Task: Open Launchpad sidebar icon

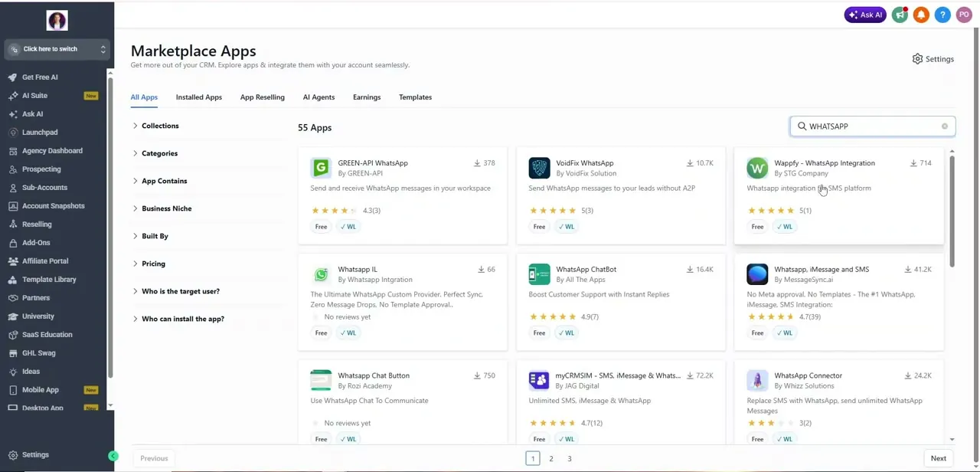Action: coord(13,133)
